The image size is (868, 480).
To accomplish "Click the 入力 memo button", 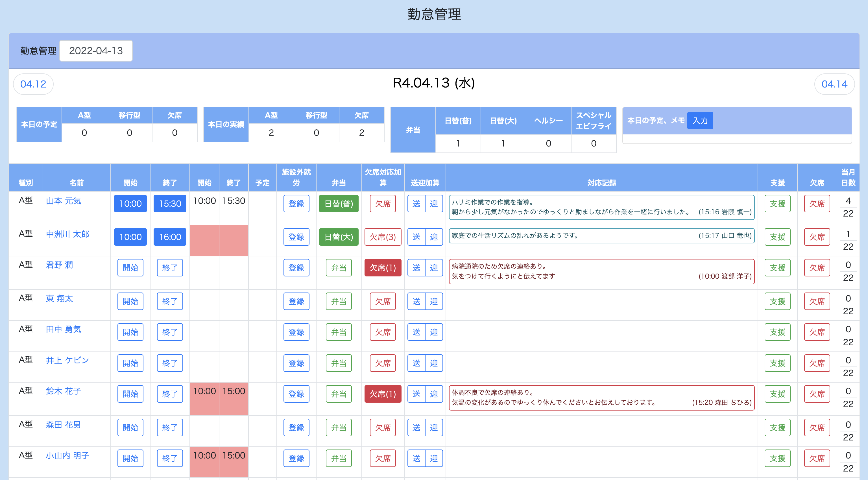I will pyautogui.click(x=699, y=121).
